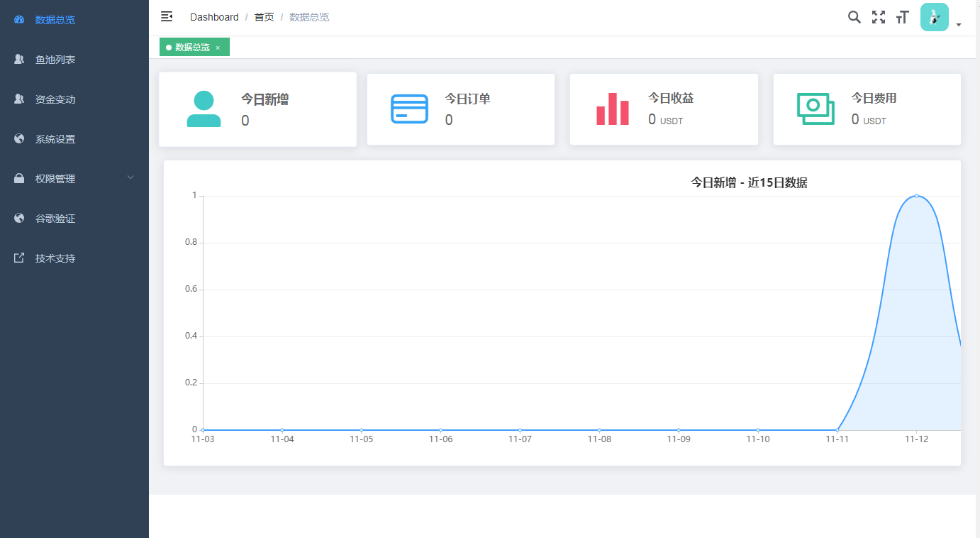Screen dimensions: 980x538
Task: Click dropdown caret beside user avatar
Action: coord(959,25)
